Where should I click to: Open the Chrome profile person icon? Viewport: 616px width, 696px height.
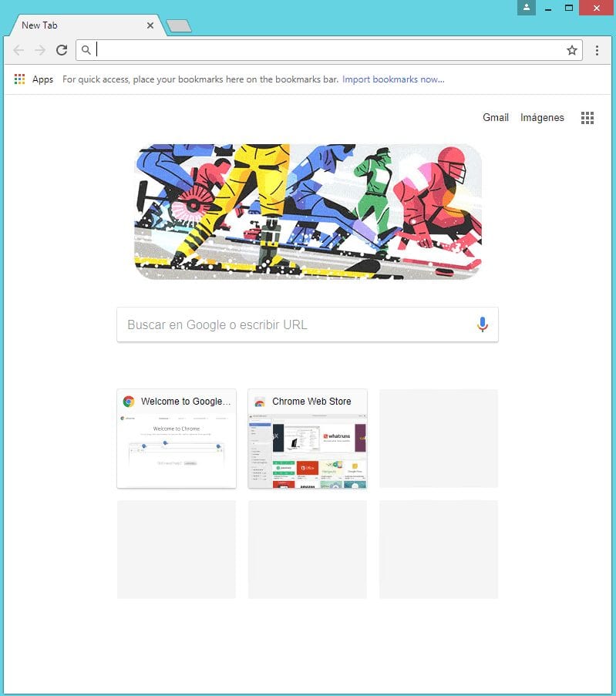tap(527, 8)
